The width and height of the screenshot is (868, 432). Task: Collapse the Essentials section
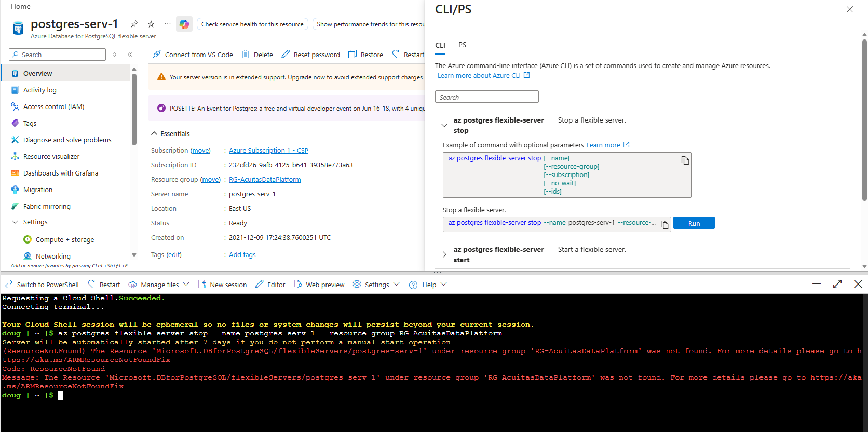tap(170, 133)
